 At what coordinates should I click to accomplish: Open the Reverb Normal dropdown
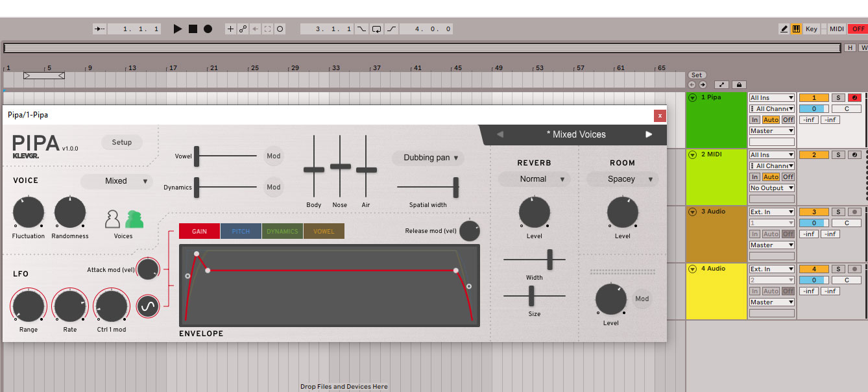[534, 179]
